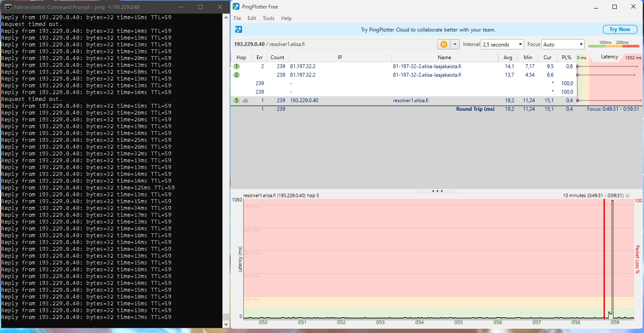644x333 pixels.
Task: Click the PingPlotter Cloud logo in the banner
Action: 239,29
